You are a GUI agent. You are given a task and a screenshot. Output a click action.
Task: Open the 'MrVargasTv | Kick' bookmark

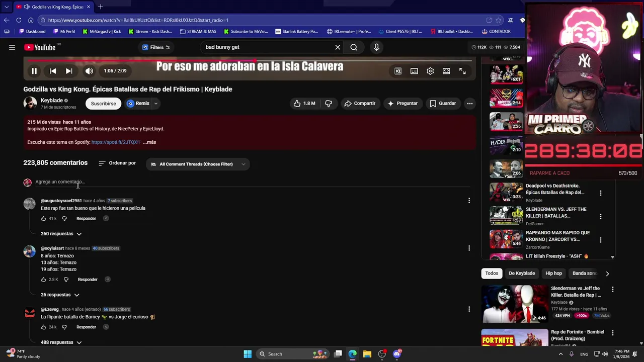point(101,31)
